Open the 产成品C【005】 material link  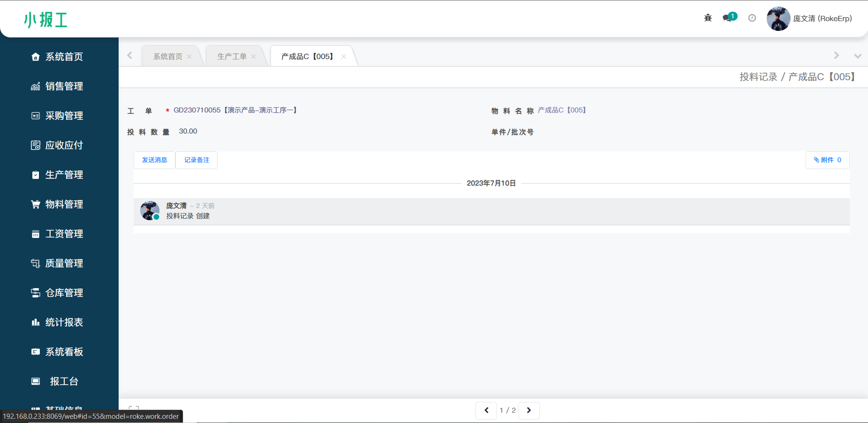562,110
